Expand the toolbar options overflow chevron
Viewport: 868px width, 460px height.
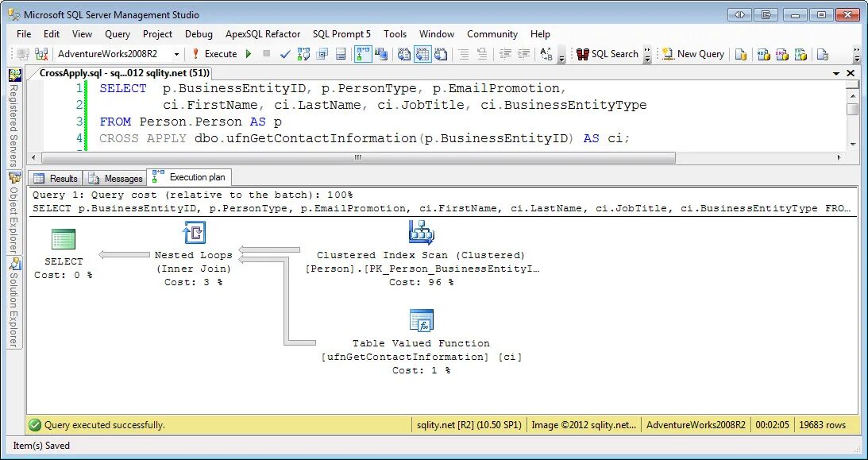click(561, 57)
